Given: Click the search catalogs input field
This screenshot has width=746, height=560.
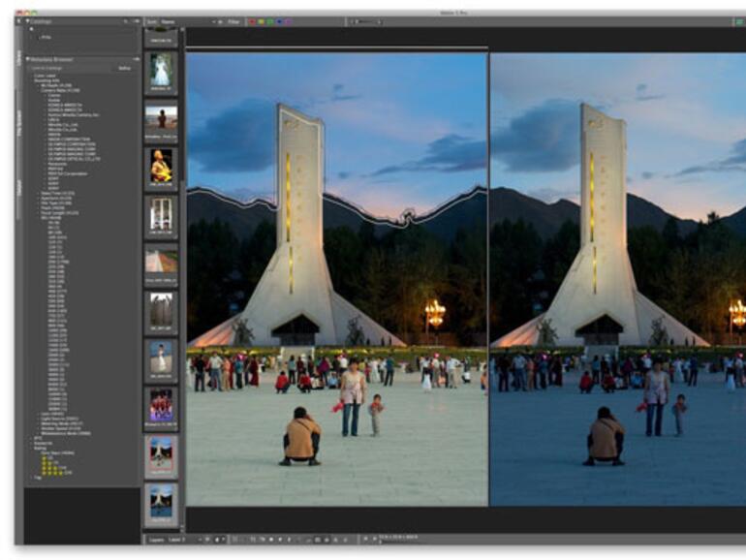Looking at the screenshot, I should point(68,69).
